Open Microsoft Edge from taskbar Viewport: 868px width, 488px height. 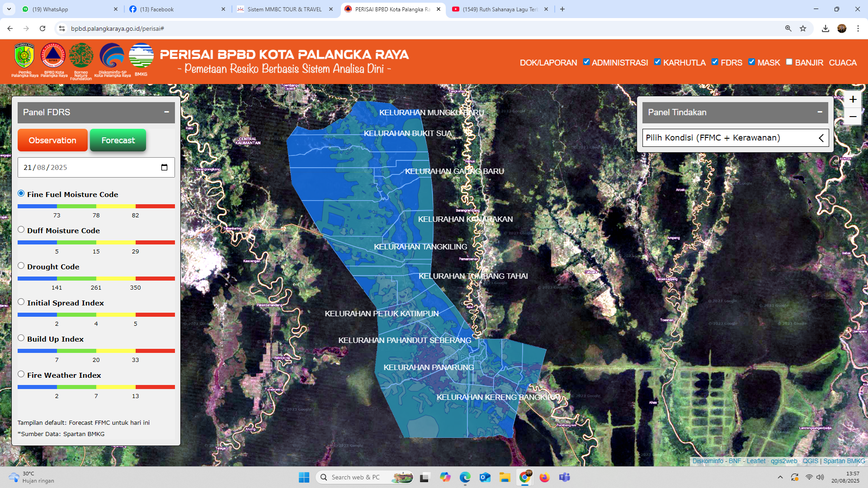tap(465, 477)
